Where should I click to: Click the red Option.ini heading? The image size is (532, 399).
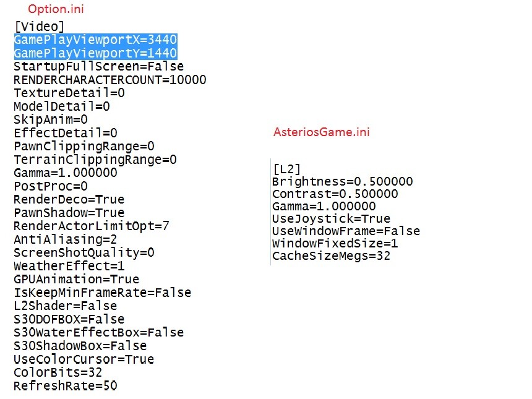tap(56, 9)
